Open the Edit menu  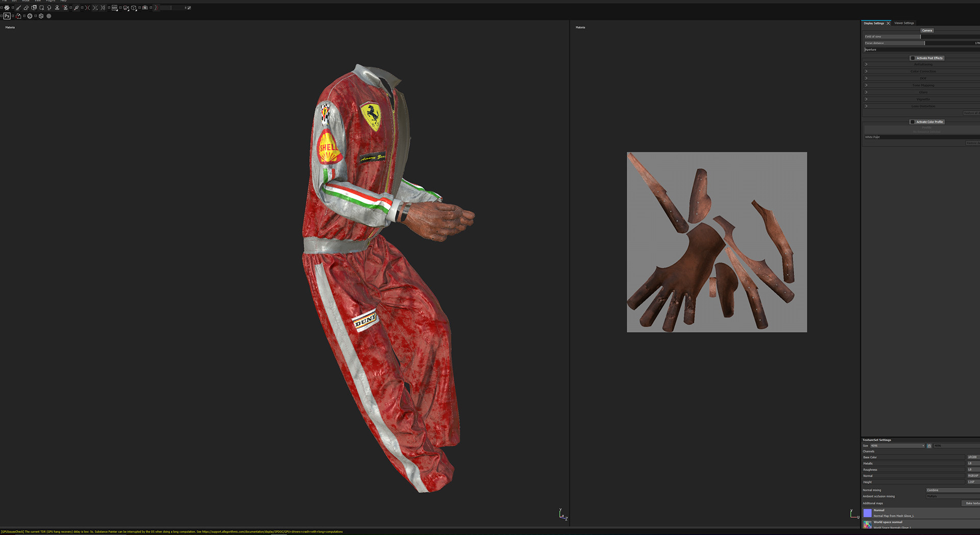click(x=14, y=1)
